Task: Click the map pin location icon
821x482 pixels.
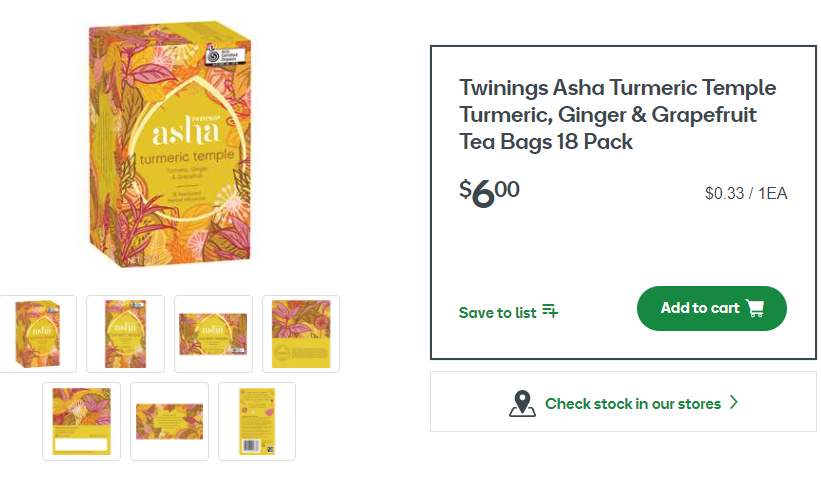Action: [x=522, y=403]
